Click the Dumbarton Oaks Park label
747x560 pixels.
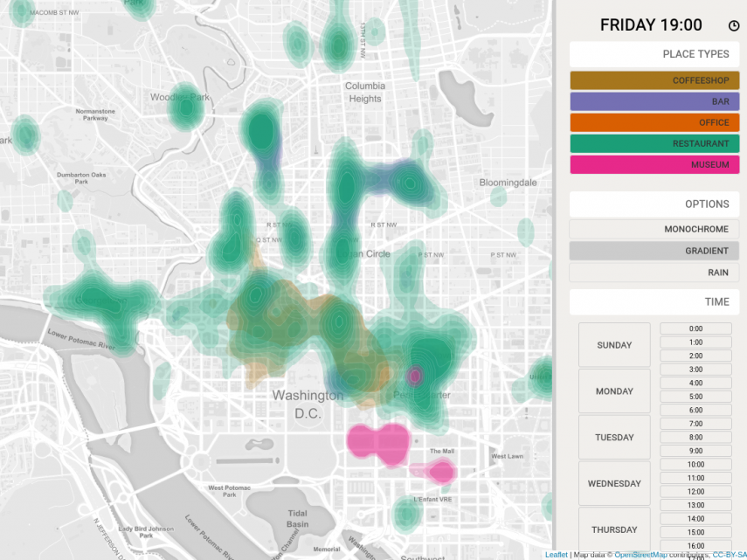point(81,178)
